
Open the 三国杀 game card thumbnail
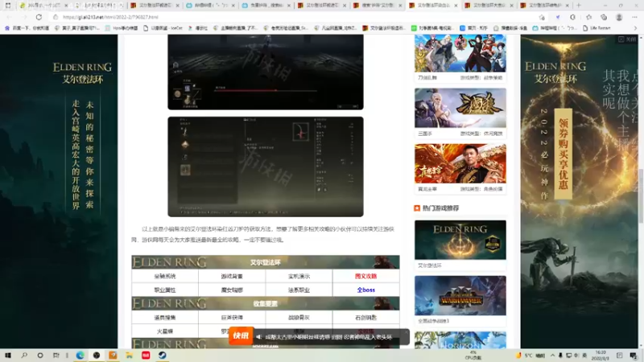point(460,108)
